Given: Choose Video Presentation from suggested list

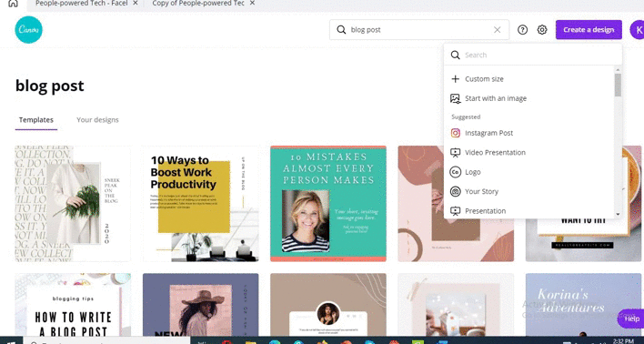Looking at the screenshot, I should point(495,153).
